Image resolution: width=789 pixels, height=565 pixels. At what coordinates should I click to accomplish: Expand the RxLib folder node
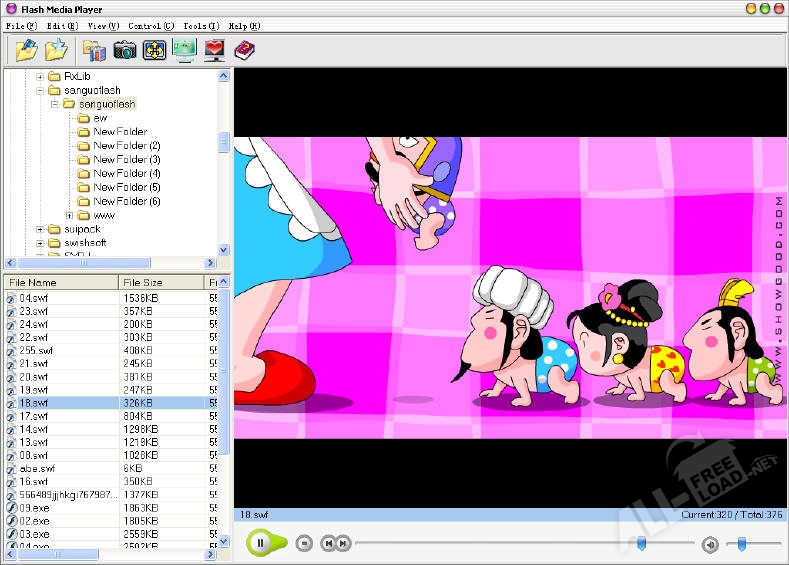pos(41,76)
